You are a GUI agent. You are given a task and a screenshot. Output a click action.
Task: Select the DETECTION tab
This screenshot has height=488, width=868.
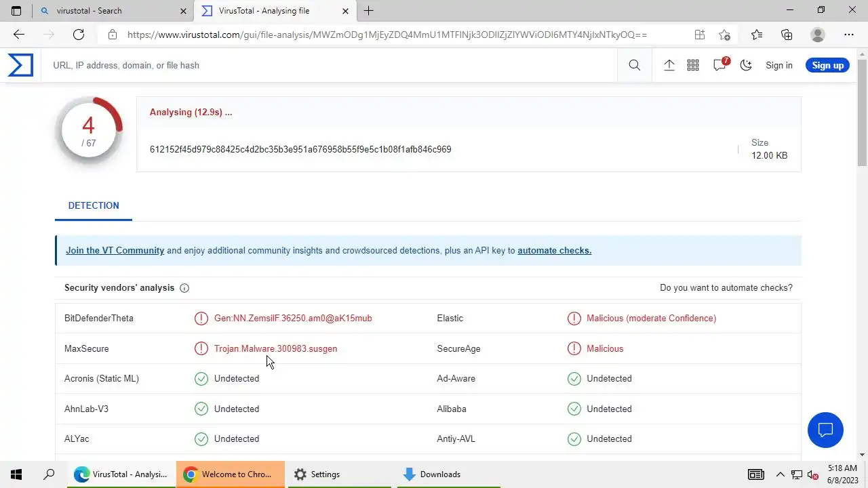click(94, 205)
